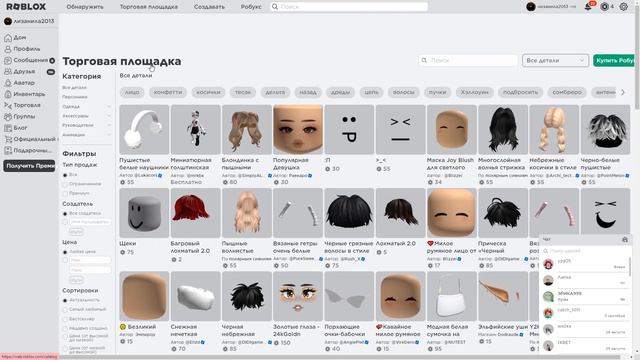The width and height of the screenshot is (640, 360).
Task: Open the Все детали dropdown
Action: pyautogui.click(x=555, y=60)
